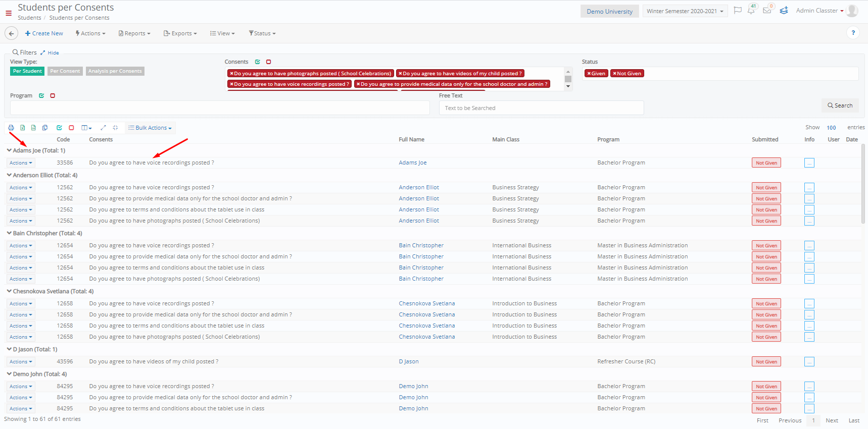Remove voice recordings consent tag

coord(231,84)
